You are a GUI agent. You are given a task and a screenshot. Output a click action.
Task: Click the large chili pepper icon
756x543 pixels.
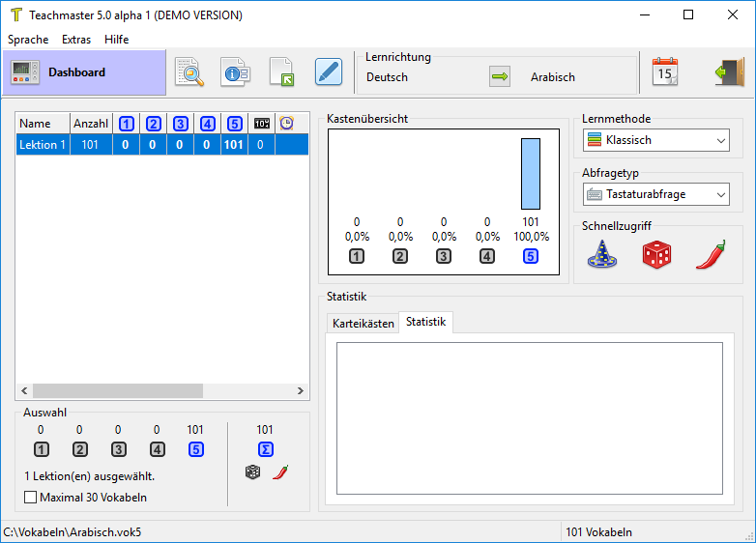[x=711, y=255]
